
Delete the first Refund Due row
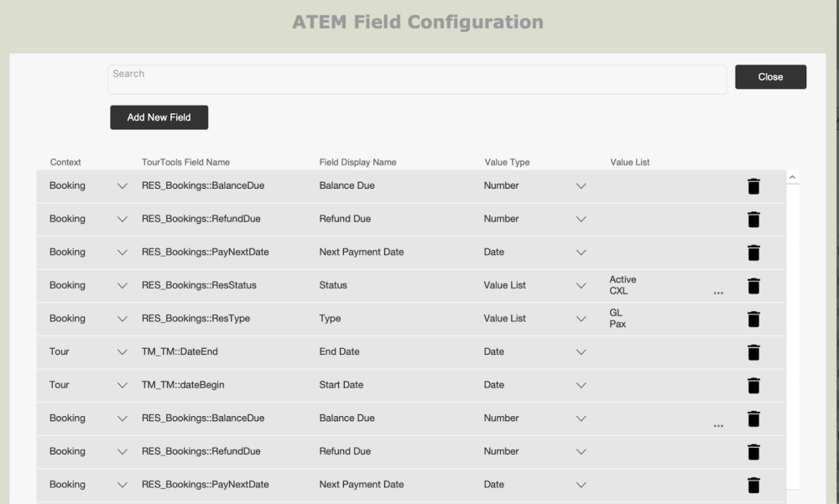[753, 220]
